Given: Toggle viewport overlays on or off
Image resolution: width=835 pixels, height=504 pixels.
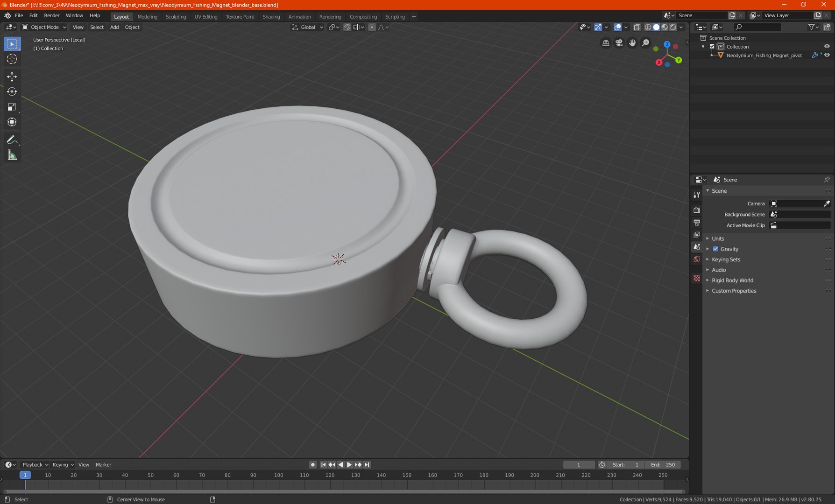Looking at the screenshot, I should pyautogui.click(x=617, y=27).
